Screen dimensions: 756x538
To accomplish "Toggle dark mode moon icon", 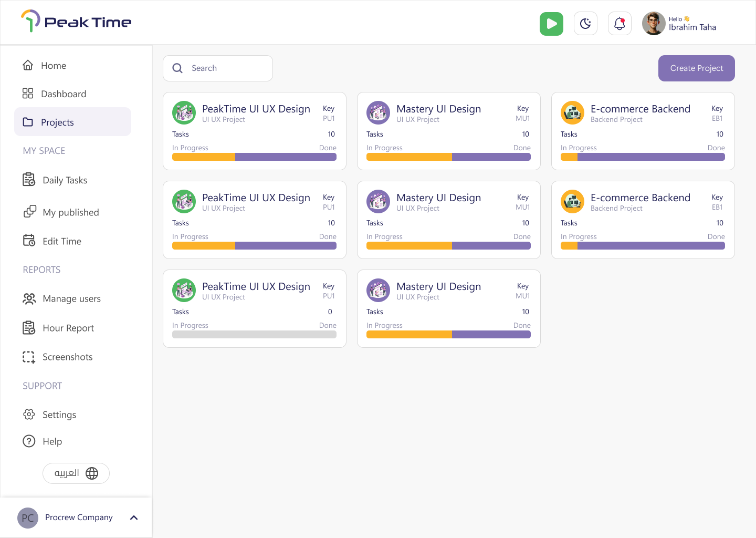I will tap(585, 24).
